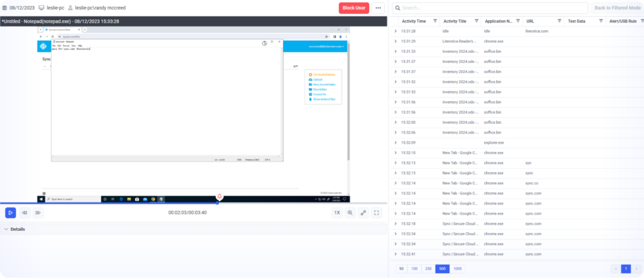The image size is (644, 278).
Task: Collapse the Details section
Action: click(6, 229)
